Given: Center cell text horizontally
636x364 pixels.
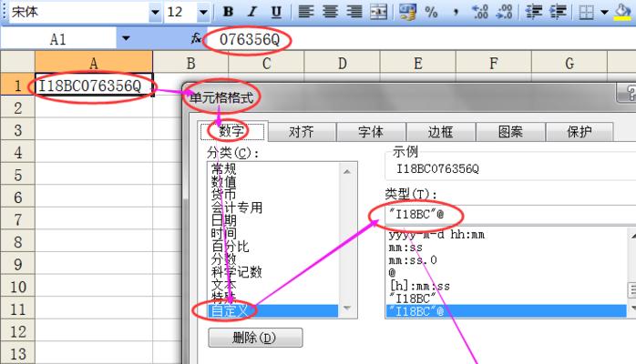Looking at the screenshot, I should click(x=330, y=12).
